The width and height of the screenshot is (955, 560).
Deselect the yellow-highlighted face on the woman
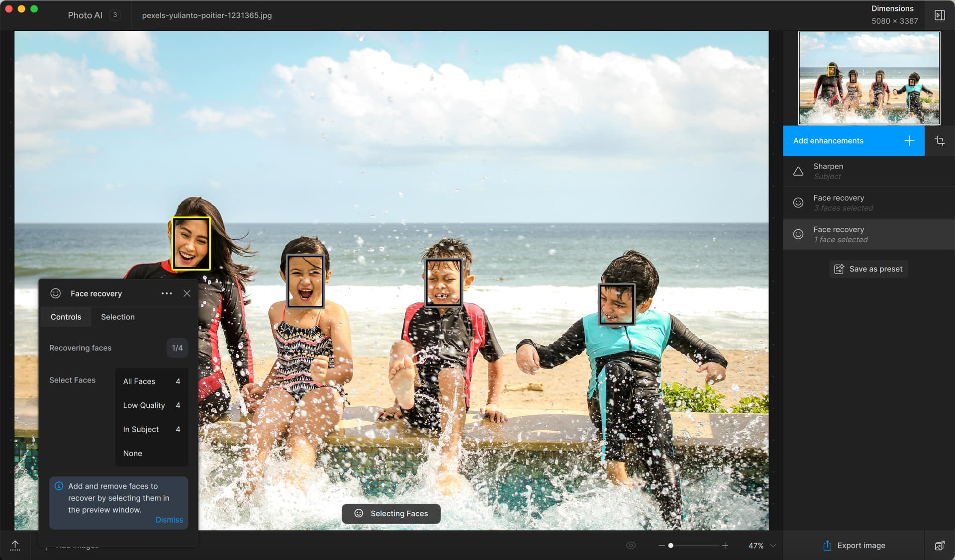click(x=192, y=243)
